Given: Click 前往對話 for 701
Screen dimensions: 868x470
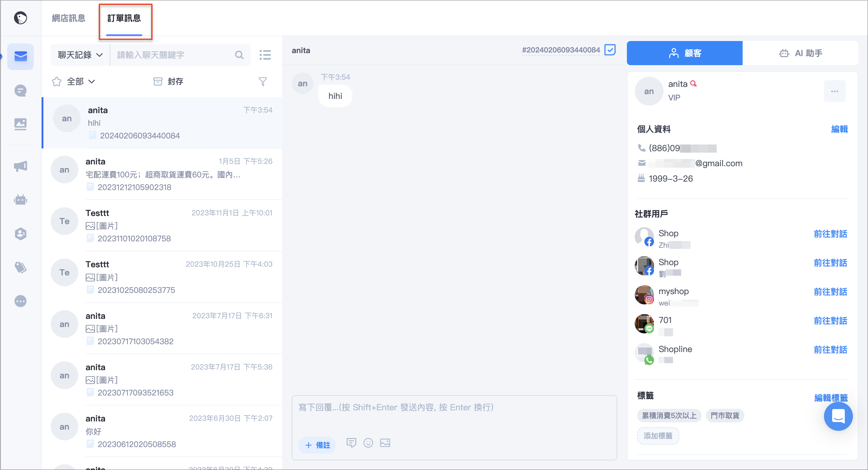Looking at the screenshot, I should [x=830, y=321].
